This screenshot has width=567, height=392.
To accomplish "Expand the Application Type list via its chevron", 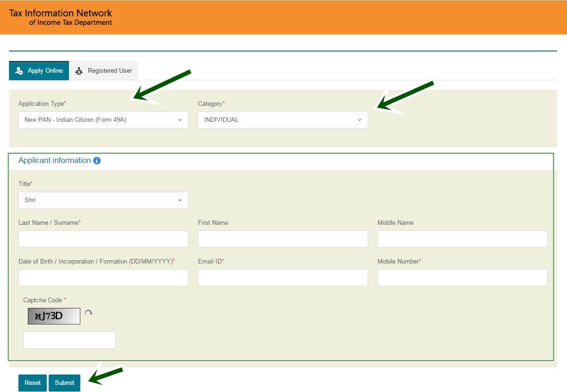I will click(180, 119).
